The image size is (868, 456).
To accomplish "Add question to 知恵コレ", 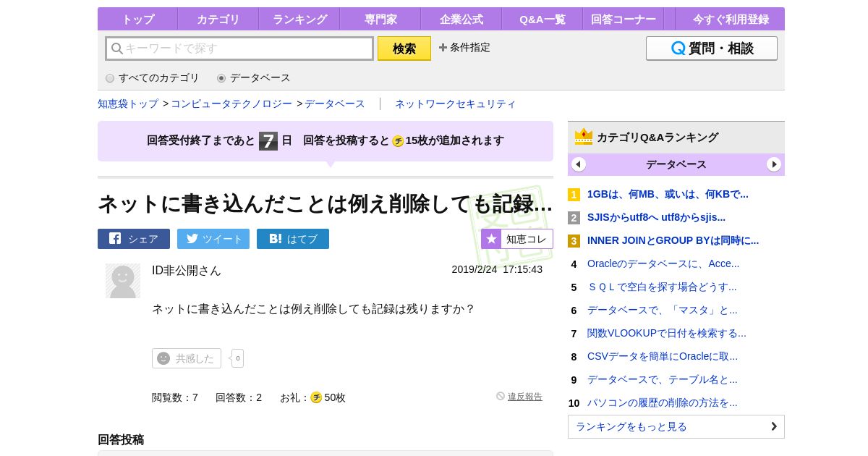I will tap(517, 239).
